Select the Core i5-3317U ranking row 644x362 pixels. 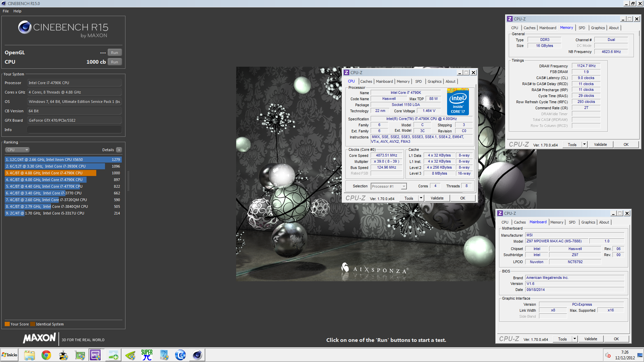[63, 213]
